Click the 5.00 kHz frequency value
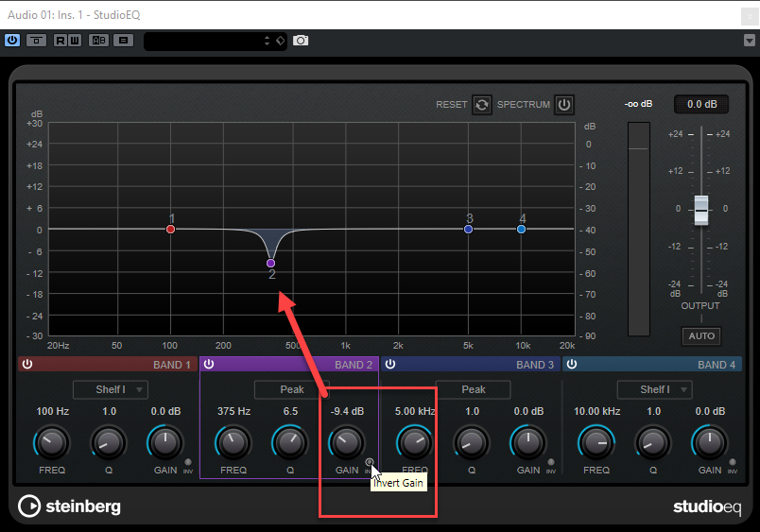The image size is (760, 532). 415,411
